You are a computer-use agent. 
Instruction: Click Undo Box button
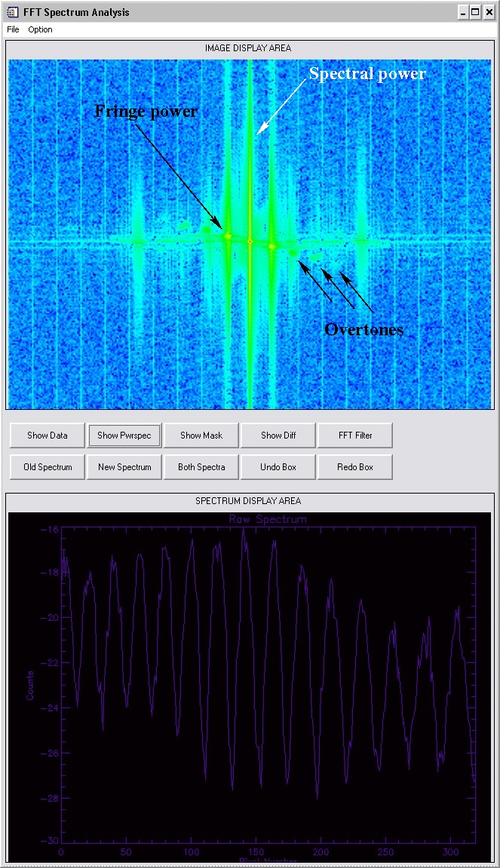click(278, 466)
